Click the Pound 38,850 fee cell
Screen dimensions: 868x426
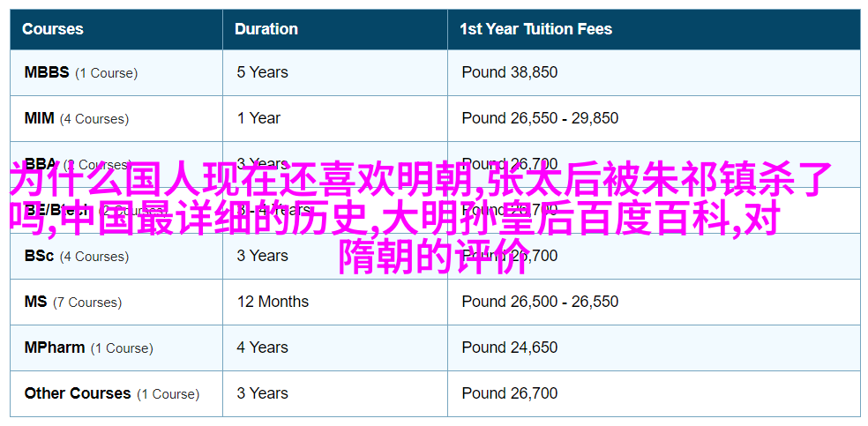(x=509, y=72)
